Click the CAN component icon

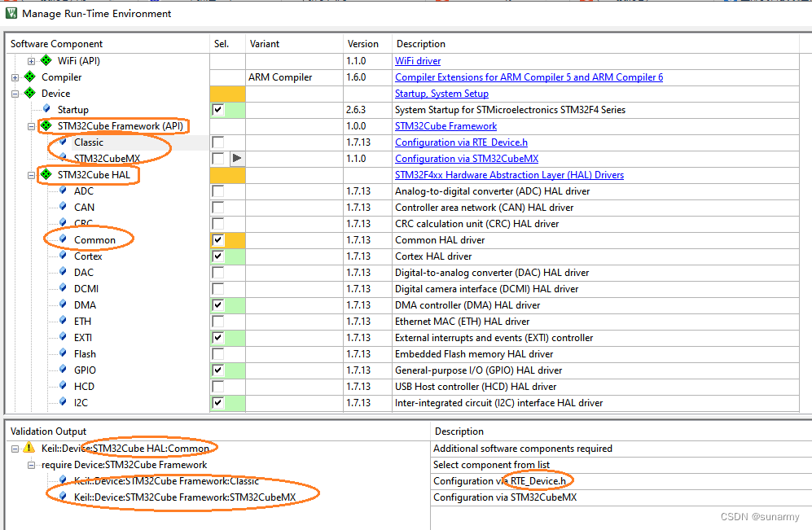coord(63,207)
